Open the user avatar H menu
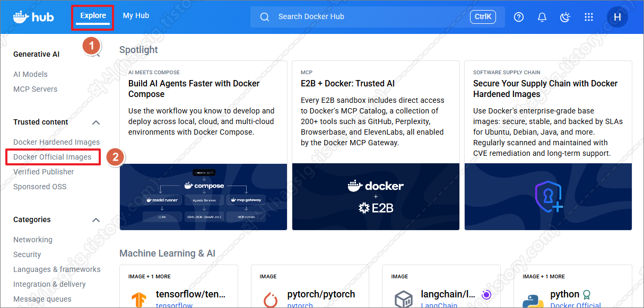Viewport: 644px width, 308px height. point(617,17)
